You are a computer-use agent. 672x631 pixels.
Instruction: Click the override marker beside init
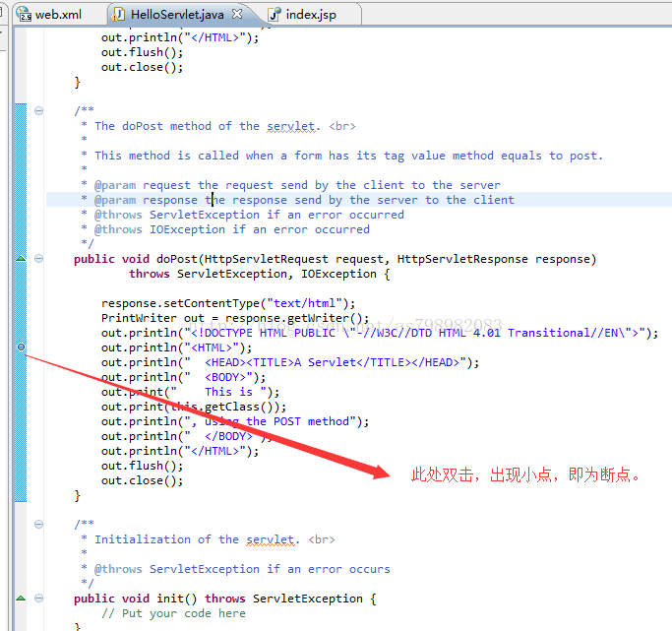(x=21, y=598)
